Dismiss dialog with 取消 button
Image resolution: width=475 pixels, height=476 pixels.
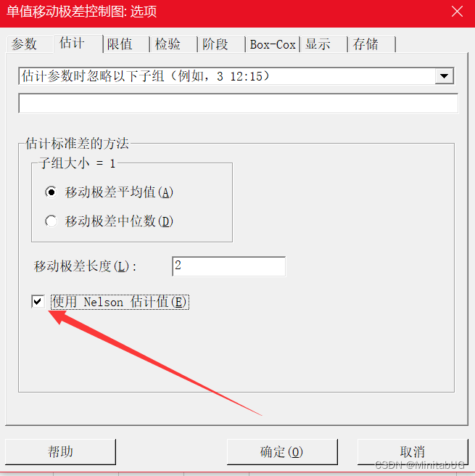[413, 451]
